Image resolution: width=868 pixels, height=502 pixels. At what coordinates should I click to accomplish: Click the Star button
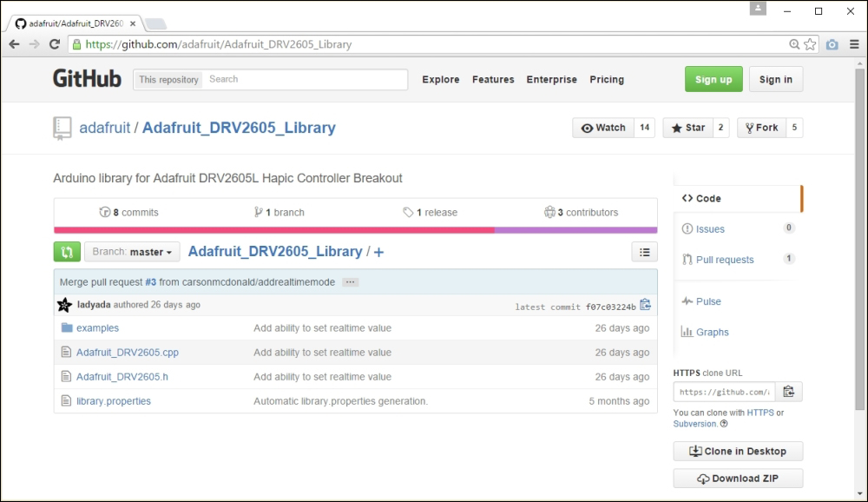click(688, 128)
